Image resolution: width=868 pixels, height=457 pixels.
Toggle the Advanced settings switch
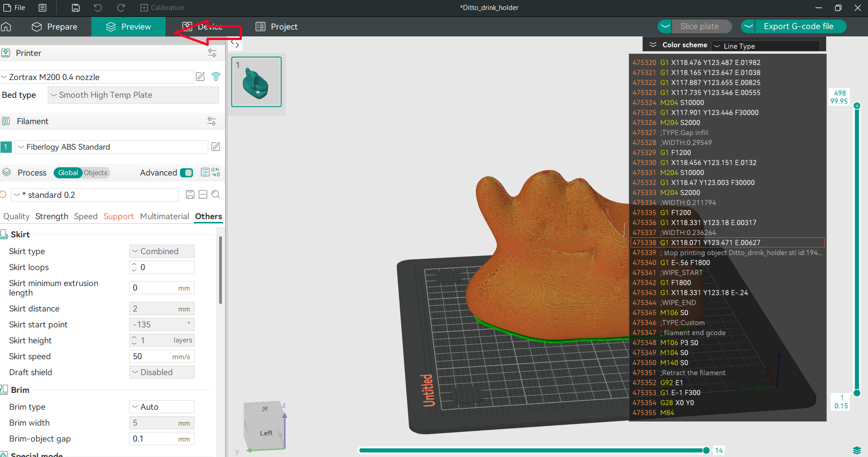tap(186, 173)
